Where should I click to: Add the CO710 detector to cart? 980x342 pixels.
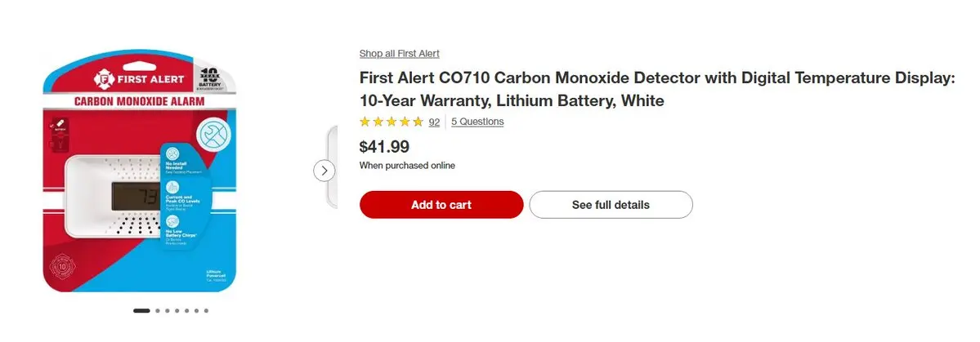coord(441,205)
